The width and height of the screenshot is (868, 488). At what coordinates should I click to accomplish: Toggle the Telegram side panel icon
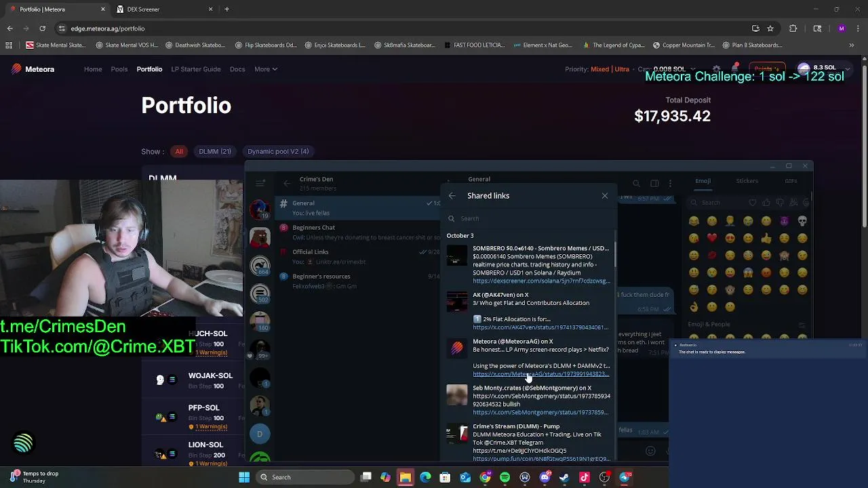654,183
